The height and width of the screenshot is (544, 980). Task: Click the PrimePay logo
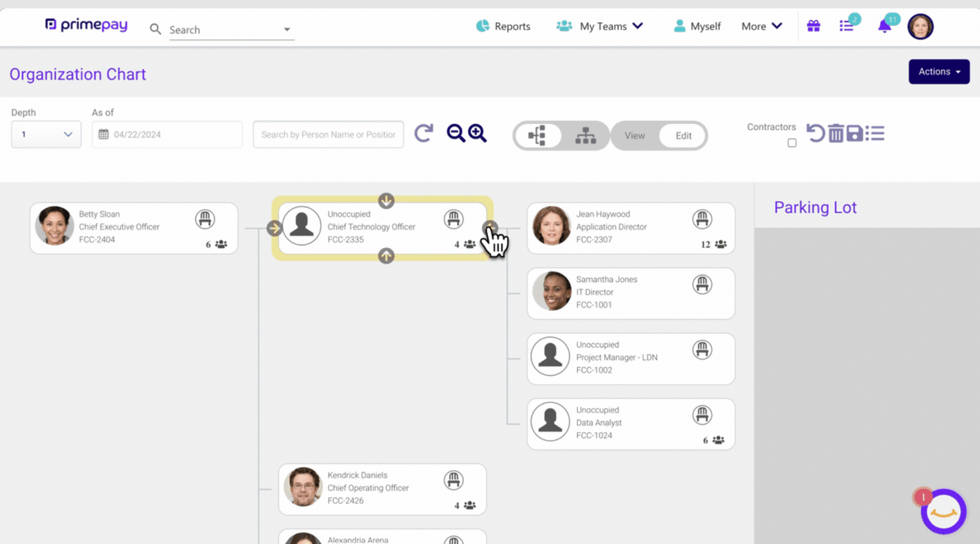[86, 25]
